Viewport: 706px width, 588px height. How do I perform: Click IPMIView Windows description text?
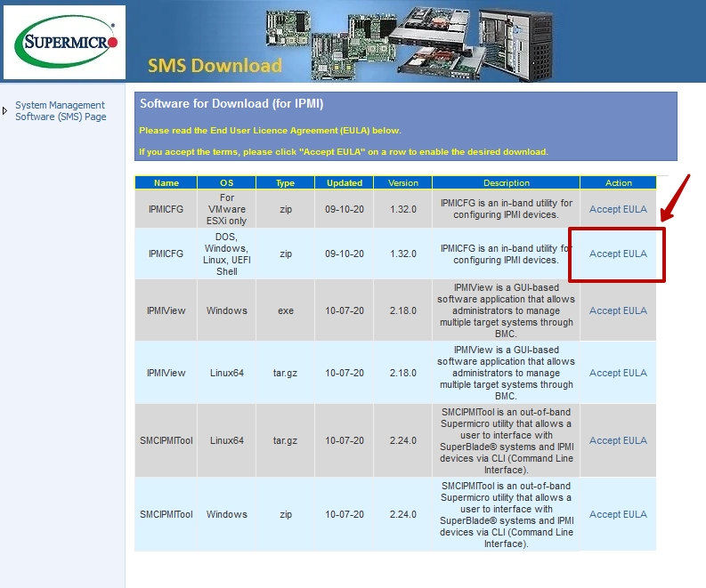(x=506, y=310)
